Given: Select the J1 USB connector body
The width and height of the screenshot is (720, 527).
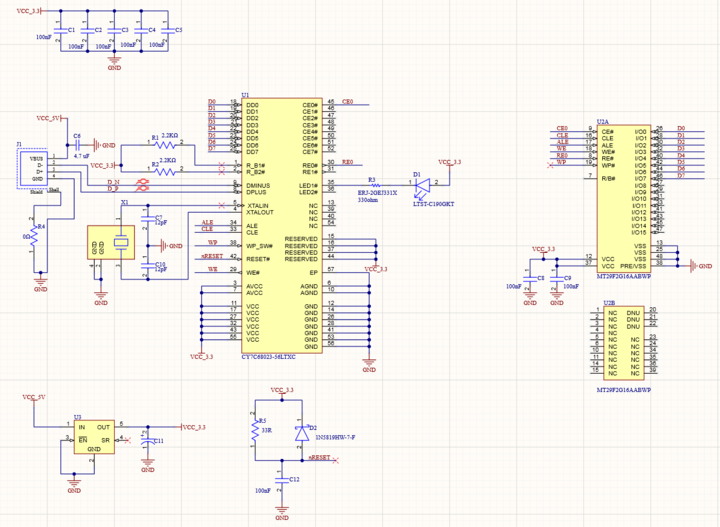Looking at the screenshot, I should [x=33, y=168].
